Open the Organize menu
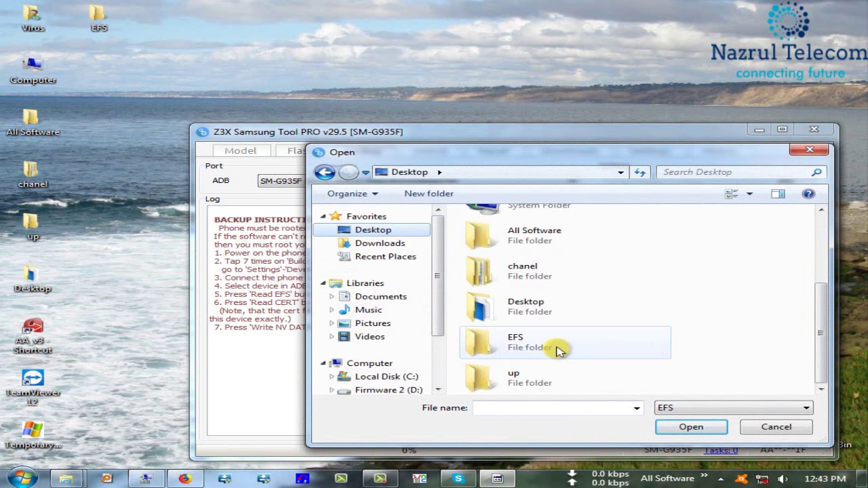Image resolution: width=868 pixels, height=488 pixels. click(x=352, y=194)
